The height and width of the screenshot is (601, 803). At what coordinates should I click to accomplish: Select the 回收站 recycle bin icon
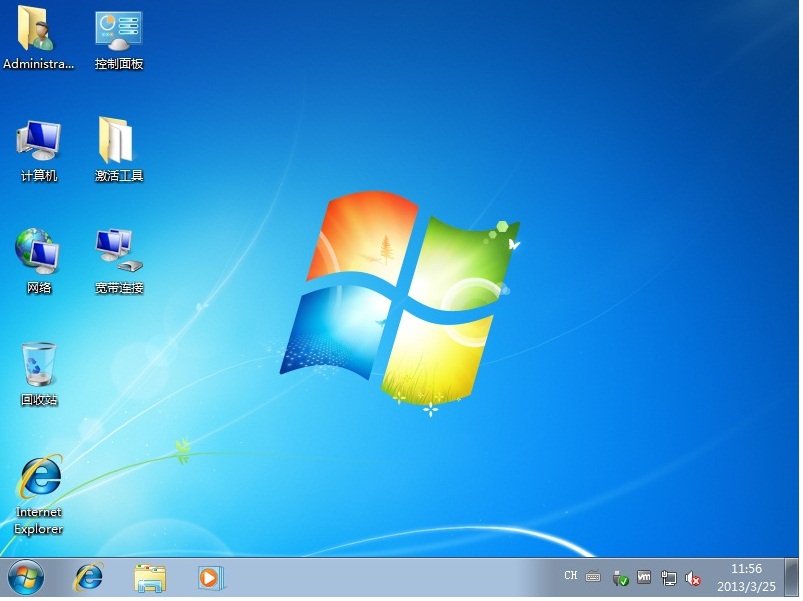pyautogui.click(x=38, y=364)
